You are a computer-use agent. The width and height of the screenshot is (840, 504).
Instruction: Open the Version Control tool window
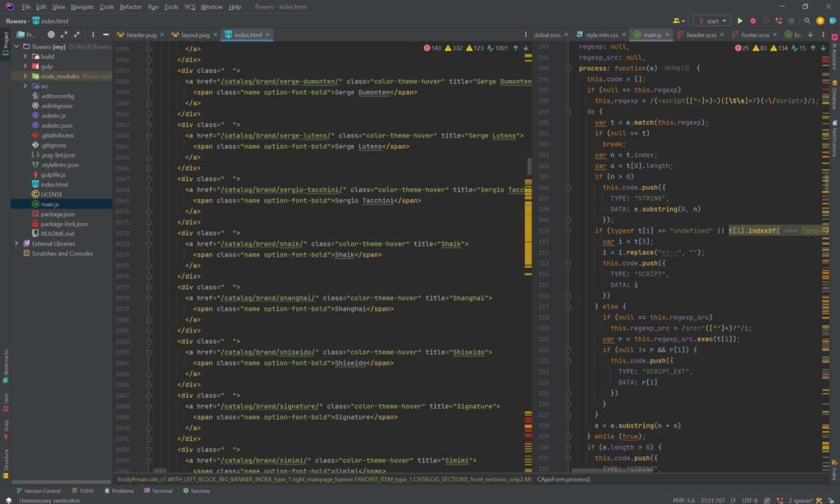(x=41, y=491)
